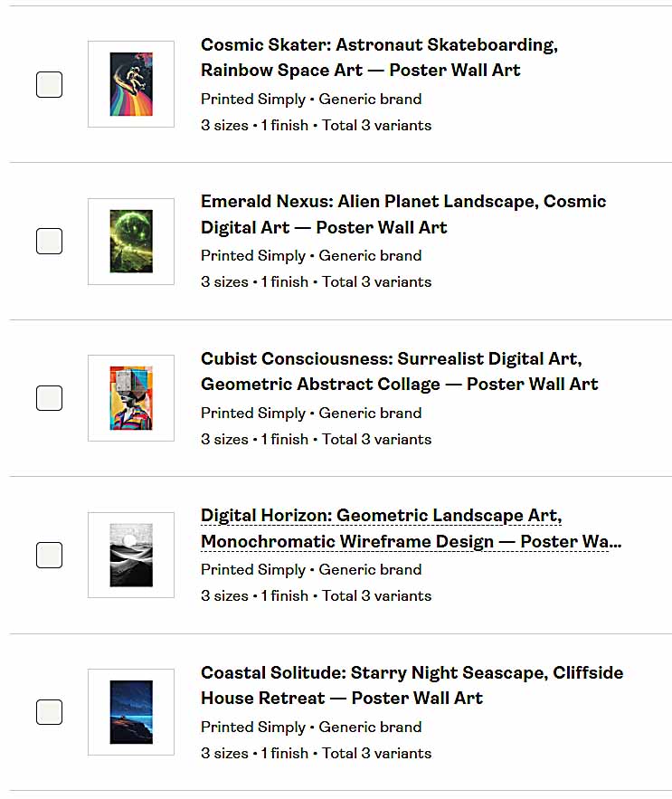
Task: Click the rainbow astronaut skateboarding thumbnail
Action: point(130,83)
